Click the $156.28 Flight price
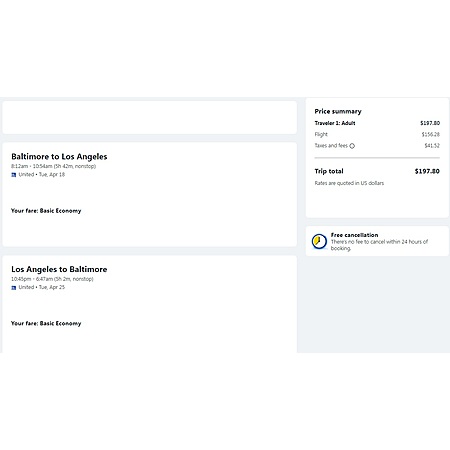The width and height of the screenshot is (450, 450). [431, 134]
